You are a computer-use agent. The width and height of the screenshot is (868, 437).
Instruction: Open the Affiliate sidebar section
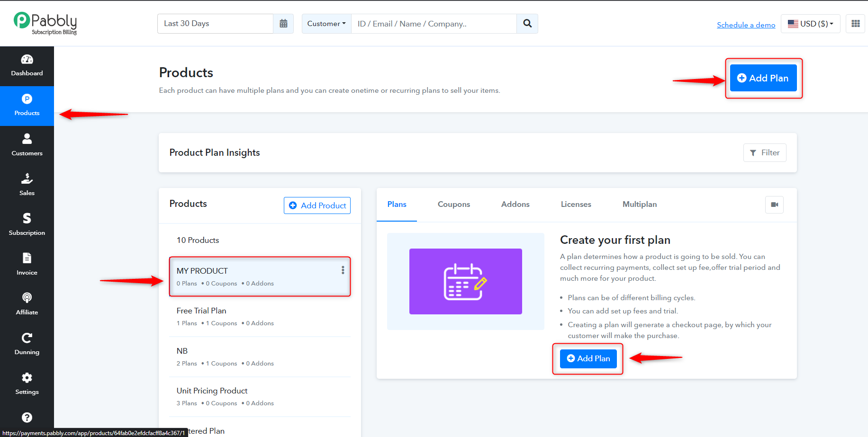(27, 304)
